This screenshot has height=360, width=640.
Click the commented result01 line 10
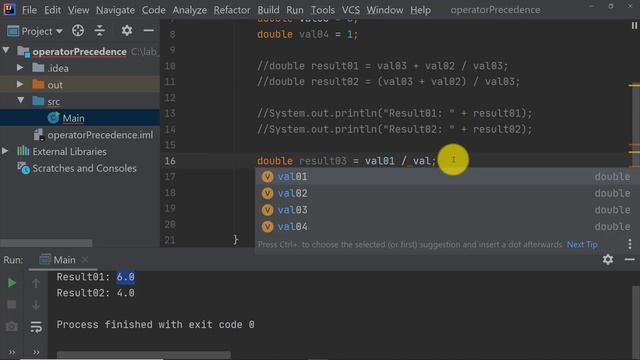click(382, 66)
